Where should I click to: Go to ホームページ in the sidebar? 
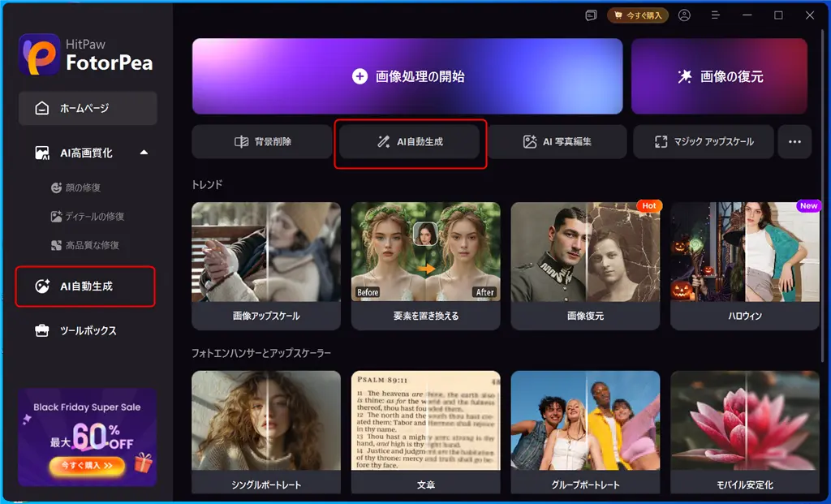(73, 108)
